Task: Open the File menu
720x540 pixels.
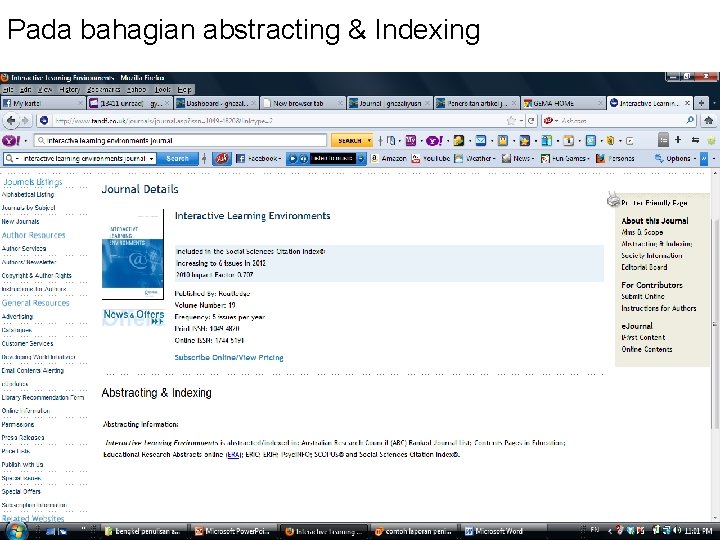Action: coord(8,90)
